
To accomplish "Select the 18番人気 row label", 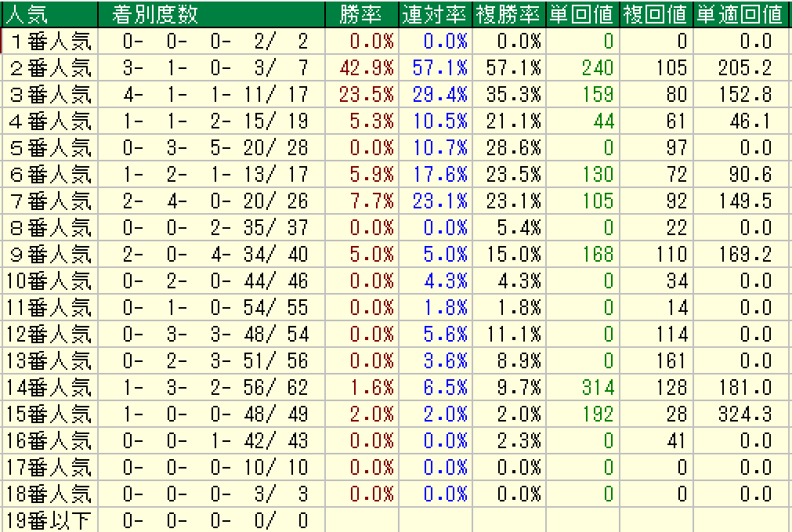I will point(49,494).
